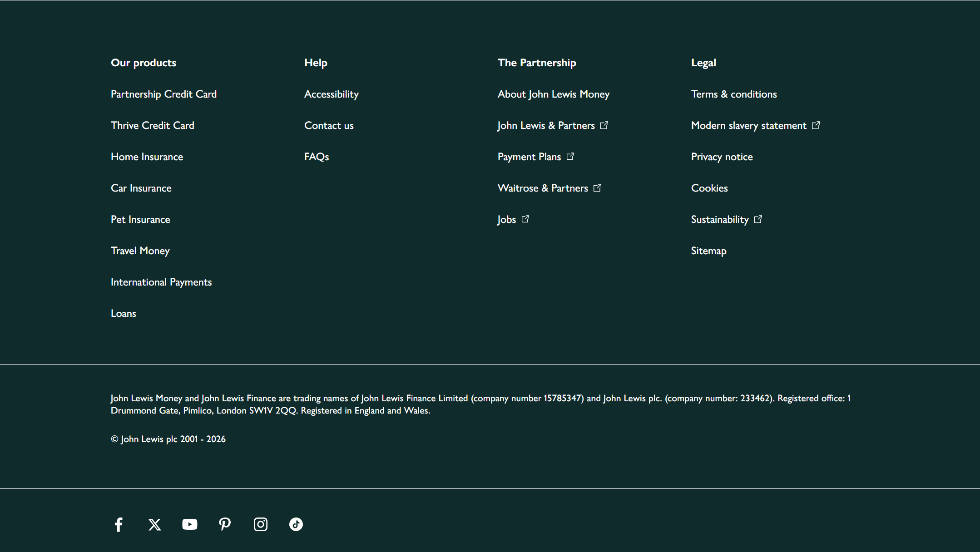Open the FAQs section
Viewport: 980px width, 552px height.
(x=316, y=156)
